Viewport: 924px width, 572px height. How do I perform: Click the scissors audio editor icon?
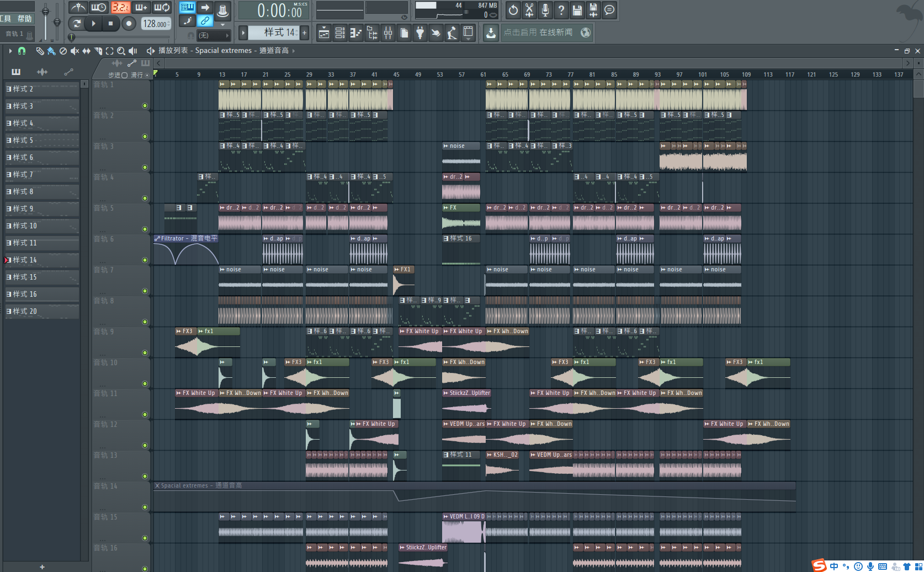pos(529,10)
